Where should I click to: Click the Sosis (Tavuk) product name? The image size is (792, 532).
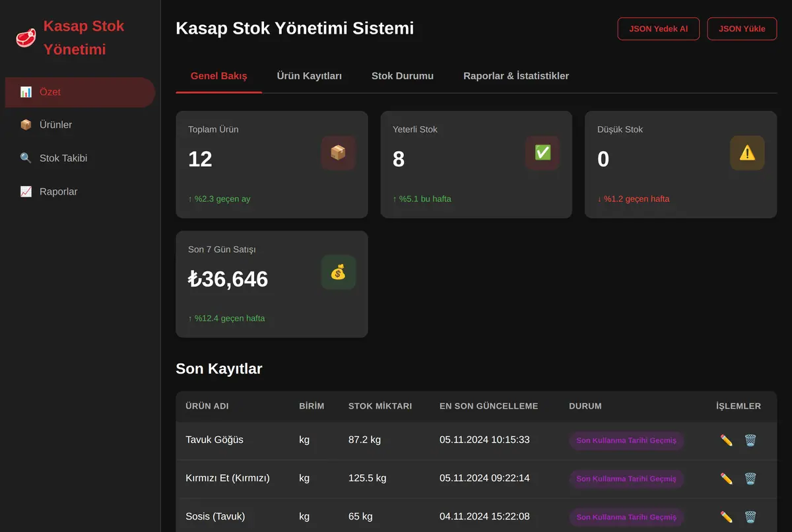[x=215, y=517]
